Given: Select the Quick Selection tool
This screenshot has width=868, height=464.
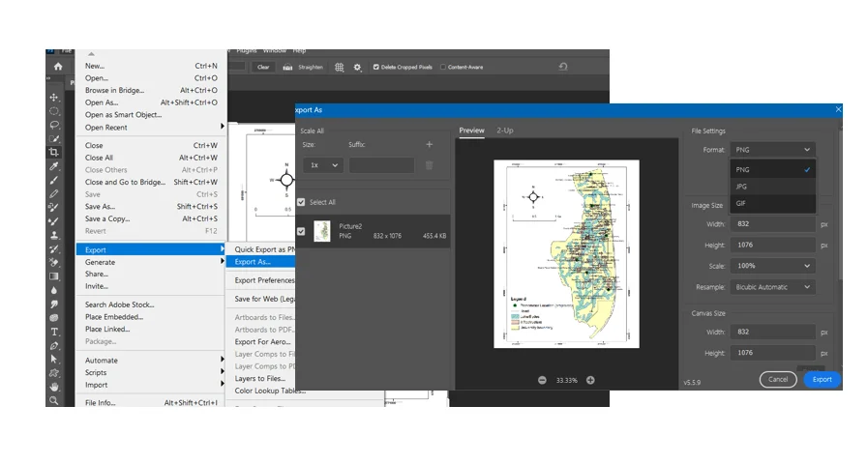Looking at the screenshot, I should 53,139.
